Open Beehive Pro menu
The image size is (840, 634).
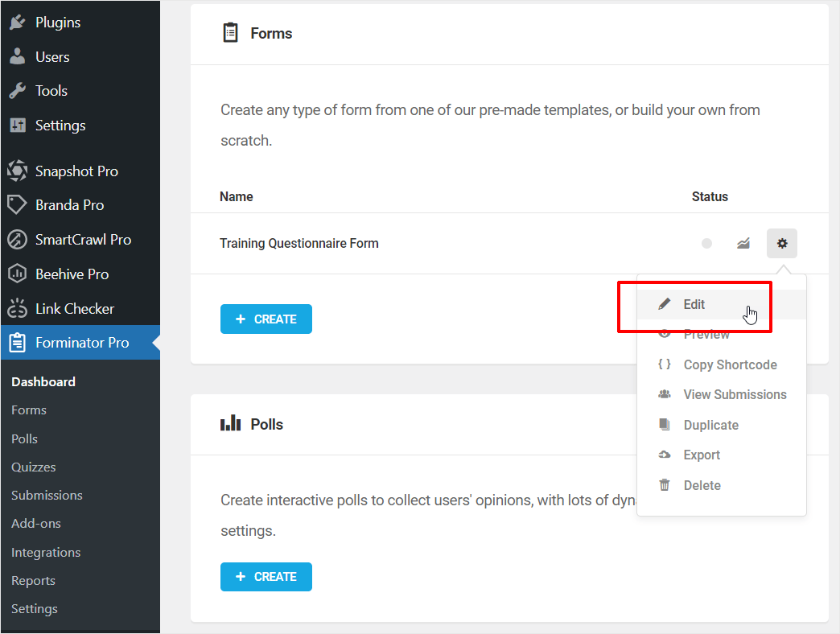(80, 274)
